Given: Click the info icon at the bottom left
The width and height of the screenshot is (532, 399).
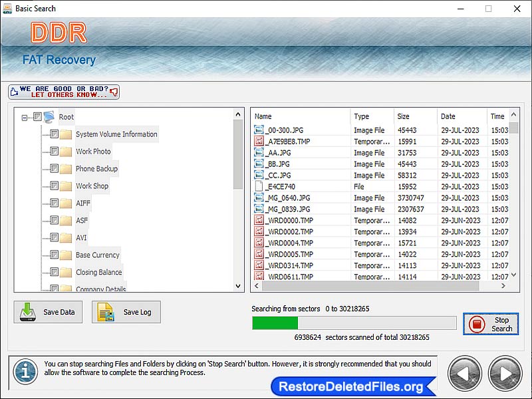Looking at the screenshot, I should (x=25, y=373).
